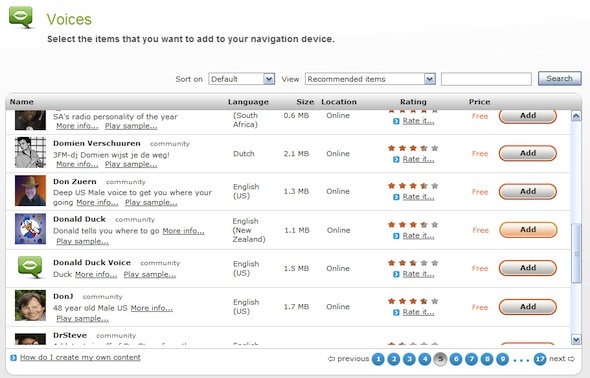590x378 pixels.
Task: Add the Domien Verschuuren voice
Action: point(528,153)
